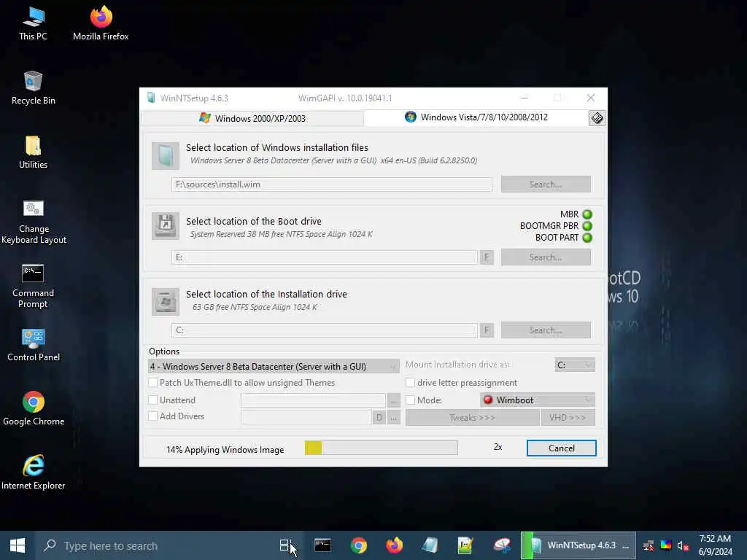Viewport: 747px width, 560px height.
Task: Cancel the Windows image applying
Action: click(x=561, y=448)
